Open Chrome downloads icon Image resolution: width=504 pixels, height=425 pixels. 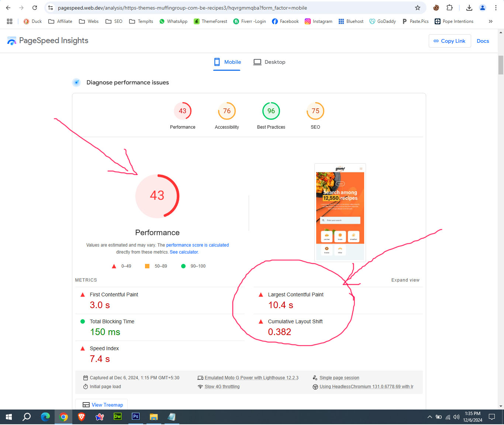pos(469,8)
